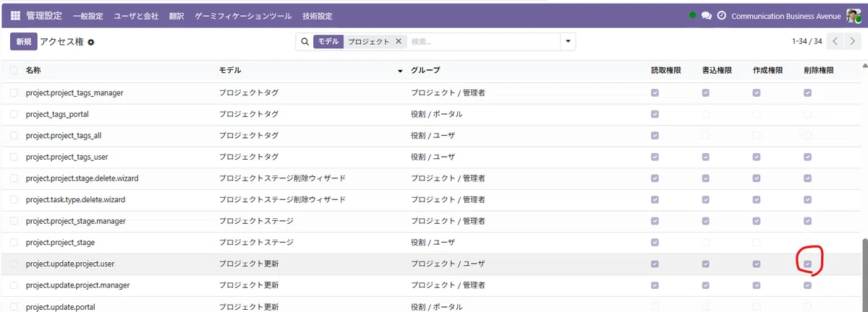Screen dimensions: 868x312
Task: Click プロジェクトステージ cell in project.project_stage row
Action: point(255,242)
